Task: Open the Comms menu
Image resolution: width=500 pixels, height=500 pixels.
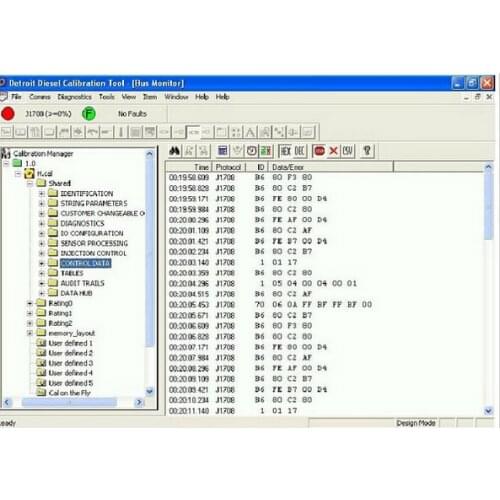Action: [x=40, y=97]
